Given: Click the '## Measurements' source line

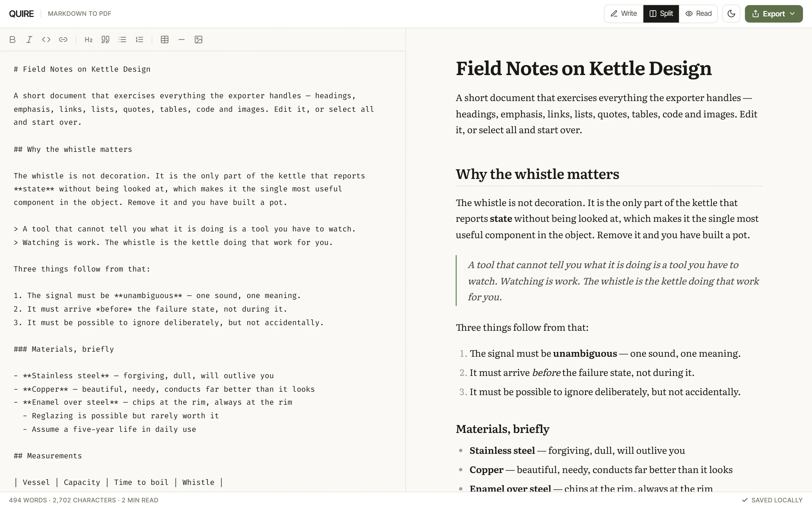Looking at the screenshot, I should coord(48,456).
